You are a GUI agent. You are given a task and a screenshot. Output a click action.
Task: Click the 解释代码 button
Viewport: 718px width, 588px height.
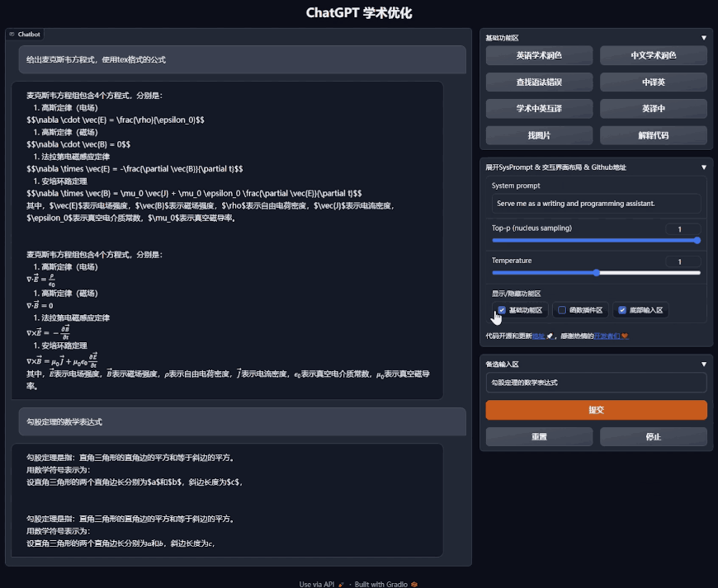click(x=654, y=135)
